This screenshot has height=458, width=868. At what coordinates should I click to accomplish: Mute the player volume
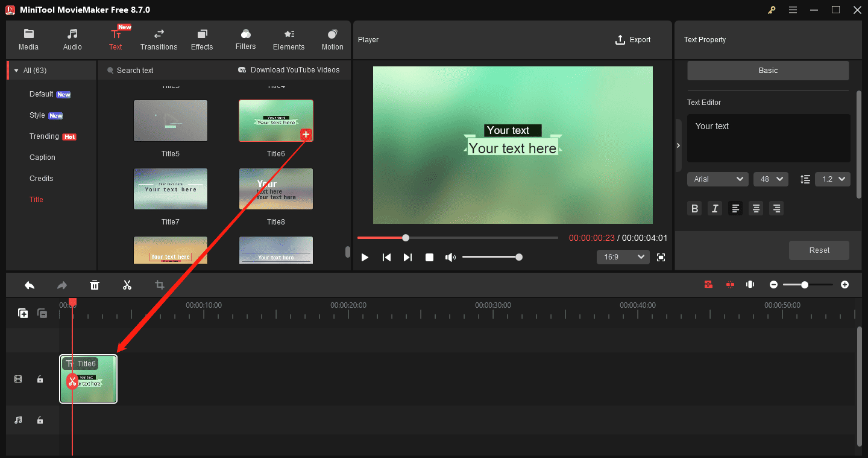point(450,257)
